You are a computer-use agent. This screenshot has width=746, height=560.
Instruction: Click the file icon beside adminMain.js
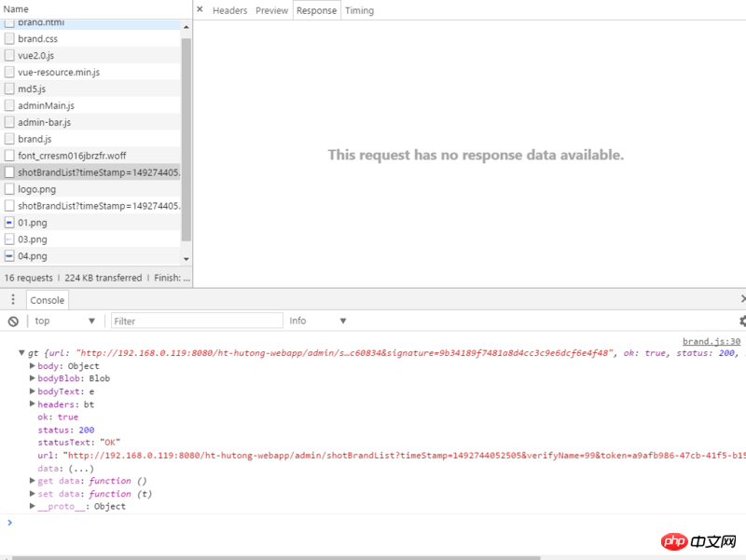[x=9, y=105]
